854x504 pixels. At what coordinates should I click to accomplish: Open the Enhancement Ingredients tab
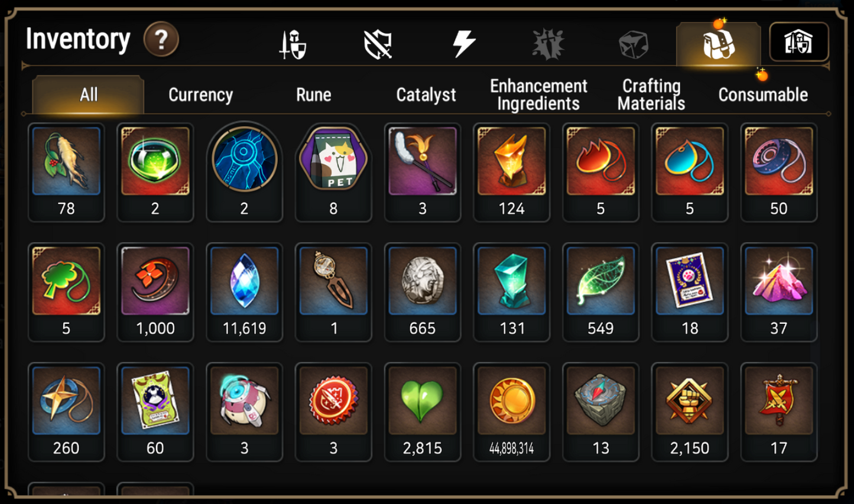pyautogui.click(x=538, y=95)
